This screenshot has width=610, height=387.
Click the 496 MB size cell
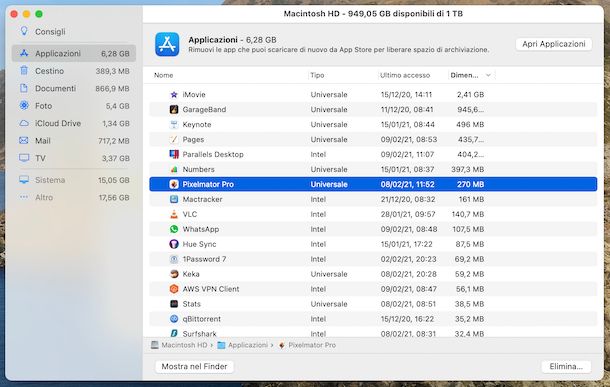[470, 124]
